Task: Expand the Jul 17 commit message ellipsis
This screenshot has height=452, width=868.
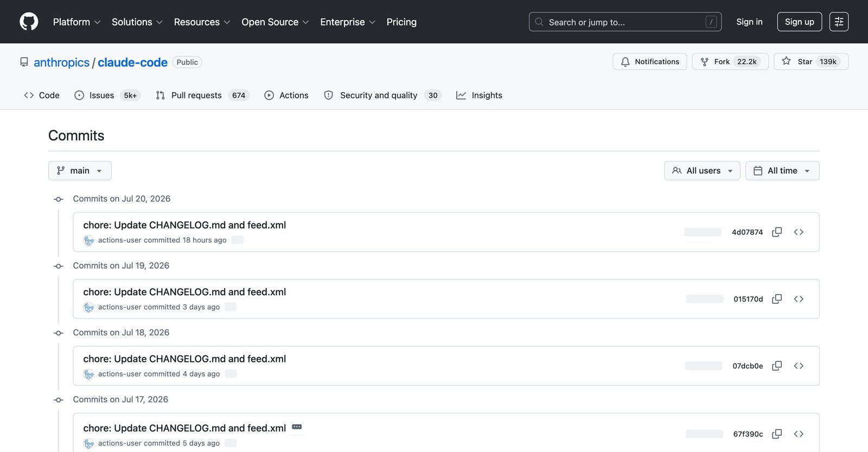Action: (x=297, y=427)
